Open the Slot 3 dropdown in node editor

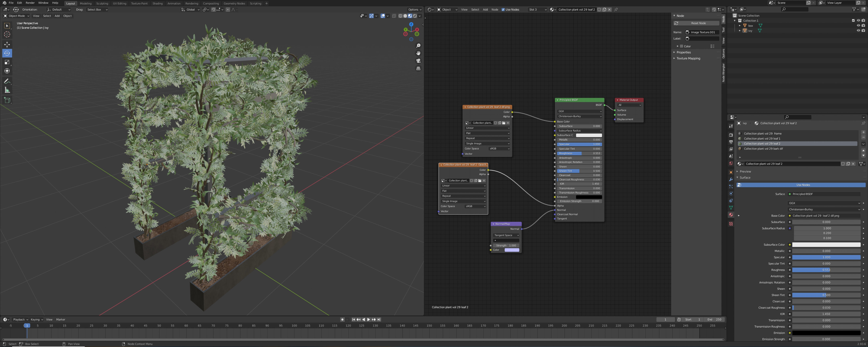538,10
